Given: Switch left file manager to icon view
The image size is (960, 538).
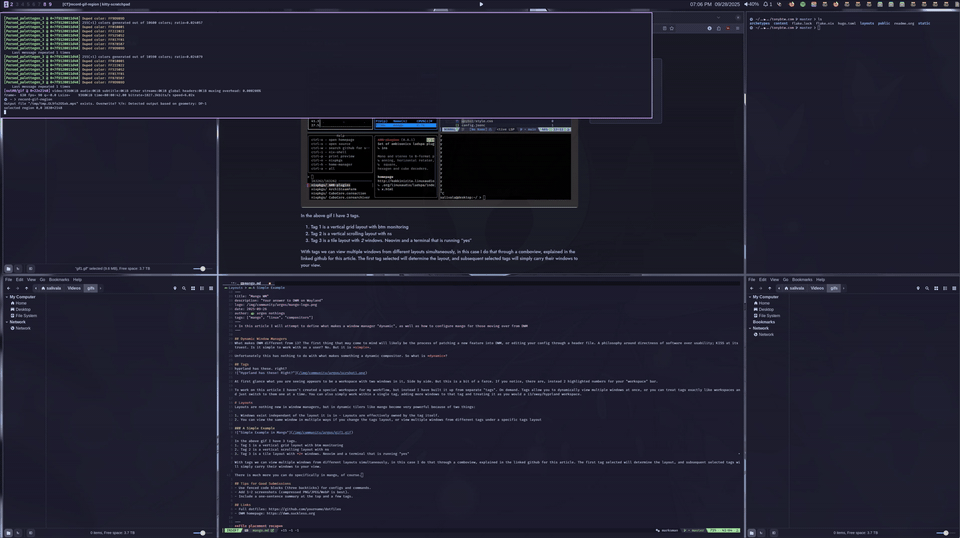Looking at the screenshot, I should (193, 288).
